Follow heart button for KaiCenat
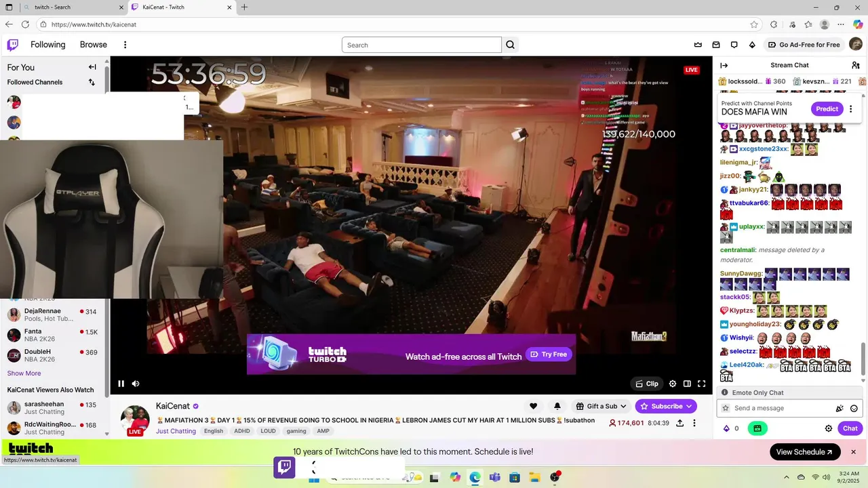Screen dimensions: 868x488 [533, 406]
